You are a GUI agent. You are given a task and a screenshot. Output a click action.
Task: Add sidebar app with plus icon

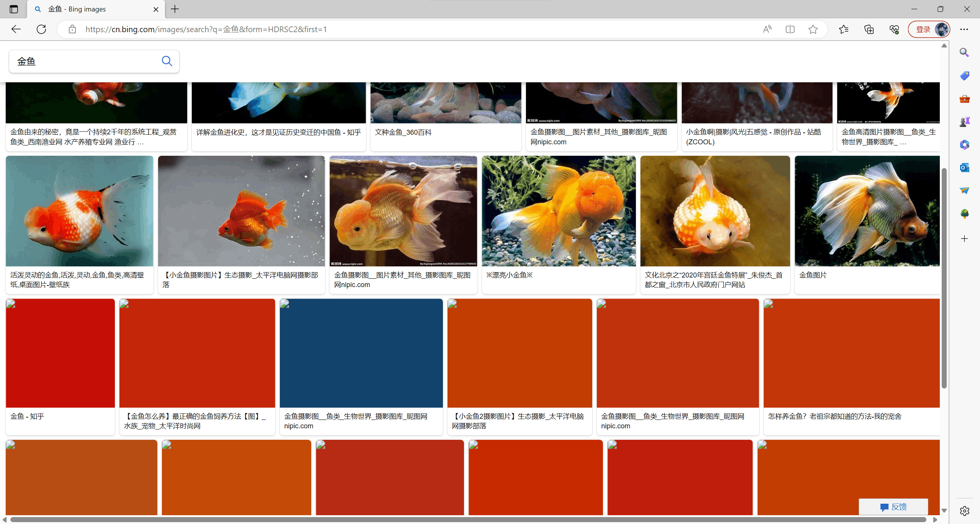pyautogui.click(x=964, y=239)
